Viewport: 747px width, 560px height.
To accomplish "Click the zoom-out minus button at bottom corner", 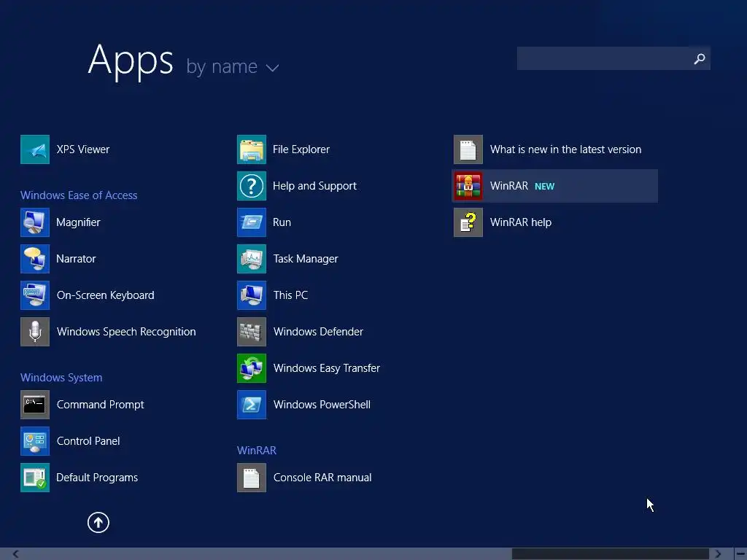I will (x=740, y=554).
